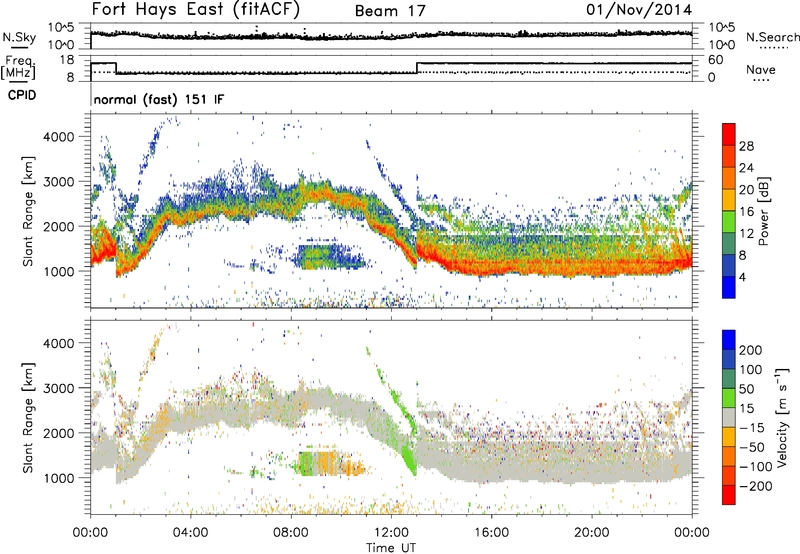This screenshot has width=800, height=554.
Task: Click the '-200' value on the Velocity colorbar
Action: point(756,486)
